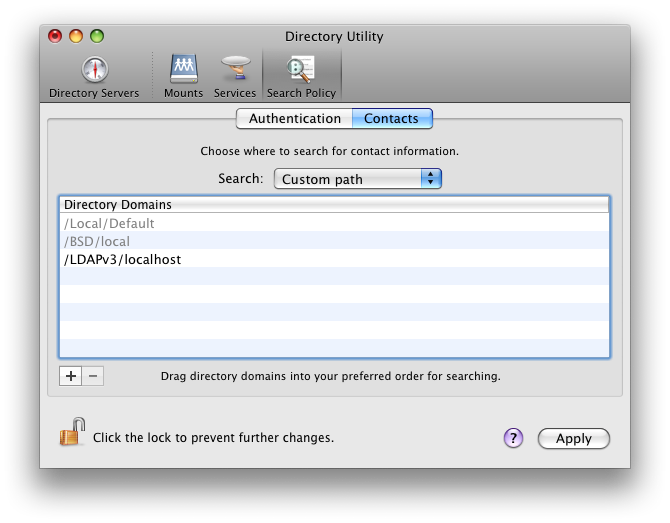Click the Directory Utility title bar text
This screenshot has width=670, height=523.
[334, 37]
